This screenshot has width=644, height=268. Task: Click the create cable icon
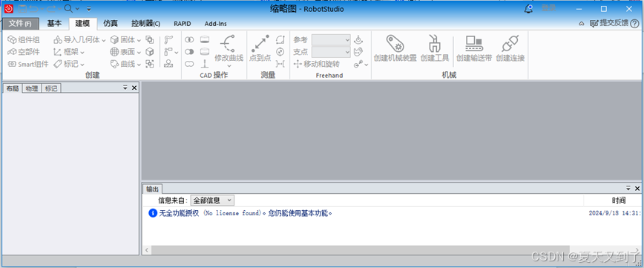168,40
